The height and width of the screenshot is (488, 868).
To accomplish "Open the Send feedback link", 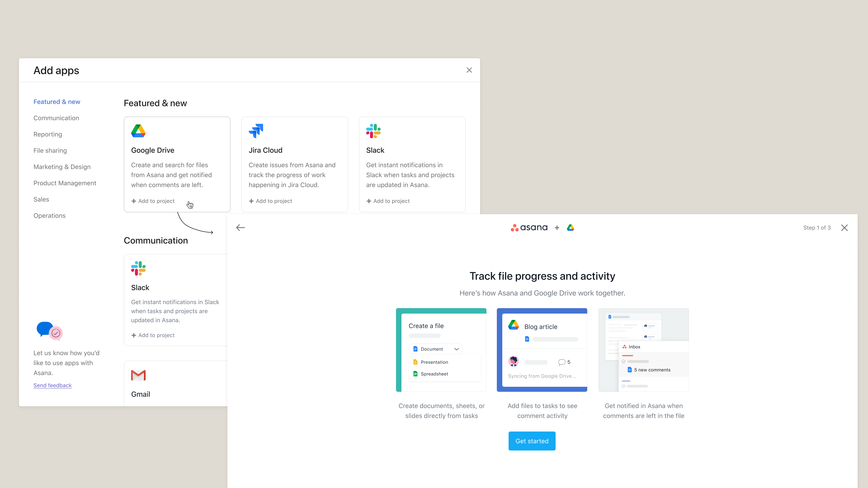I will pos(53,385).
